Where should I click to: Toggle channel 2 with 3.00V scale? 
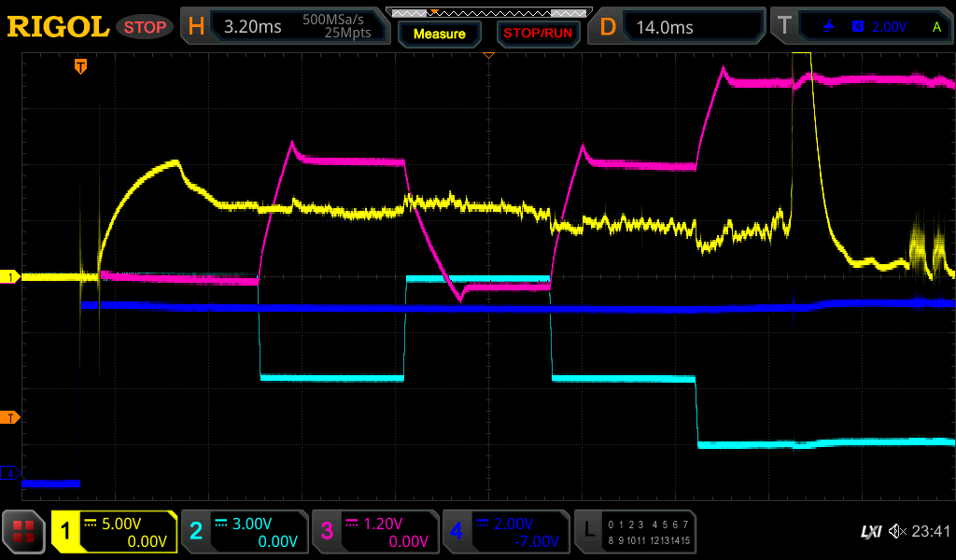point(245,532)
